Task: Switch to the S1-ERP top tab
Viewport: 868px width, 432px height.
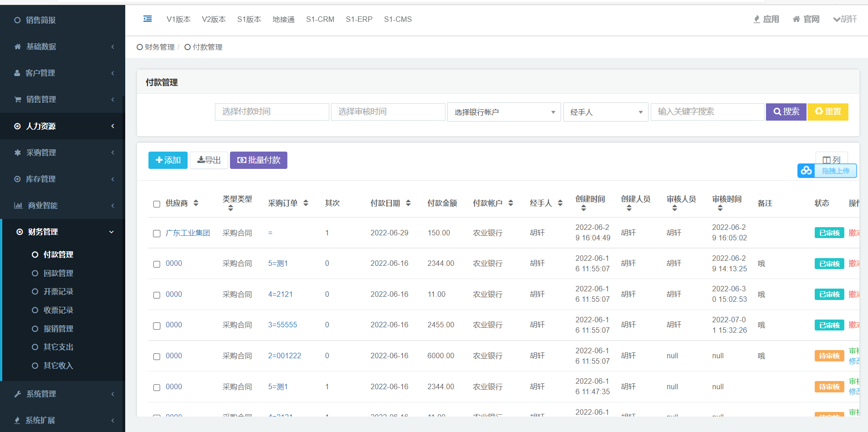Action: 359,19
